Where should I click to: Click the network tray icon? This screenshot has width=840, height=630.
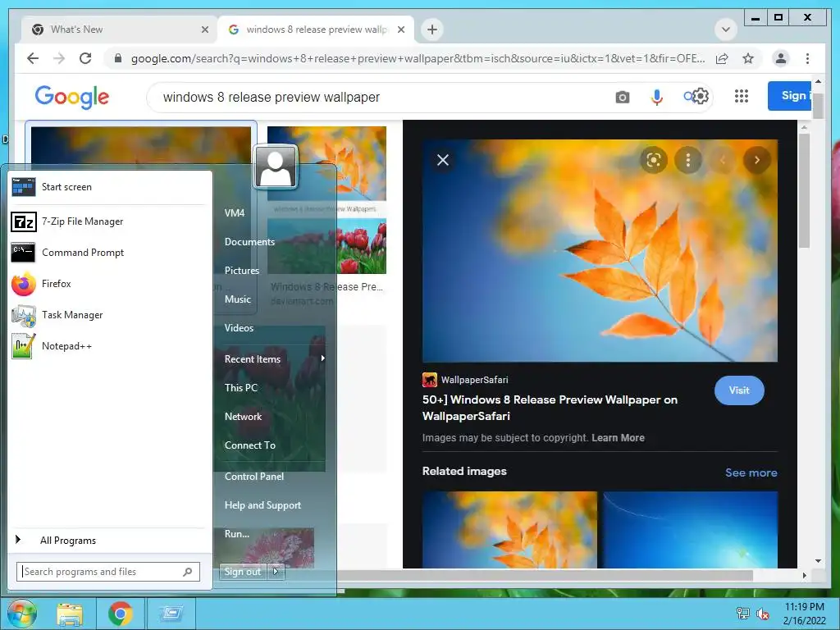pos(743,614)
